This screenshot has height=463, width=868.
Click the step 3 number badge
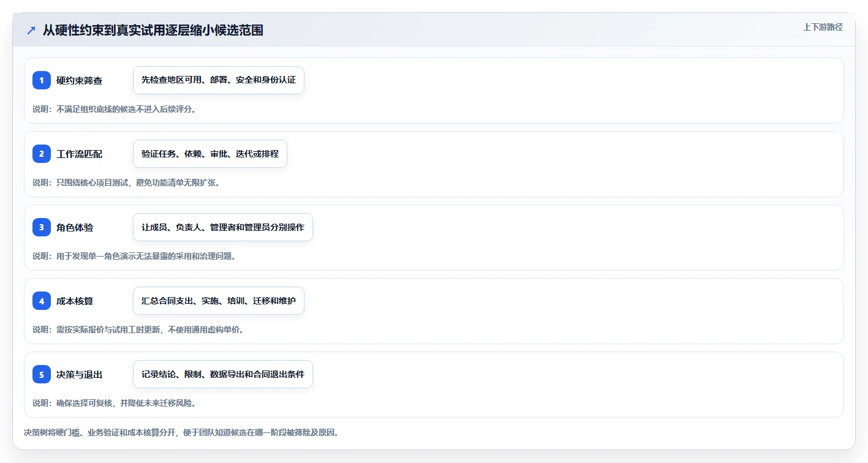[42, 227]
